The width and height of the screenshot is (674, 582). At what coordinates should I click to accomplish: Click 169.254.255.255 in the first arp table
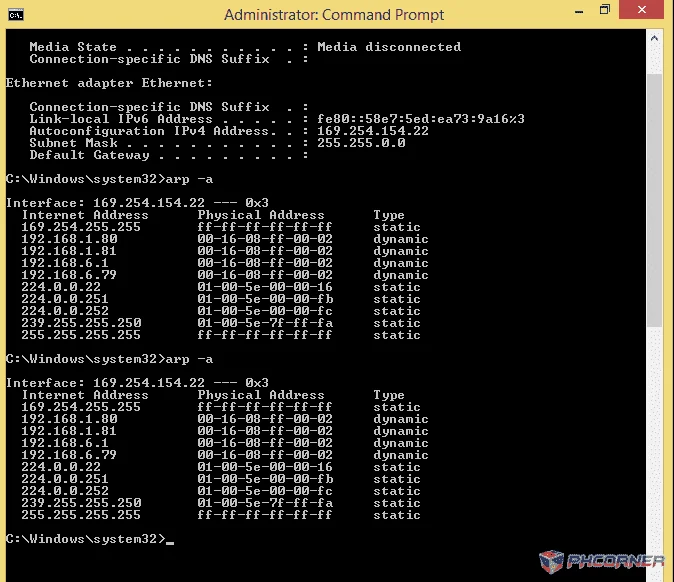point(81,227)
